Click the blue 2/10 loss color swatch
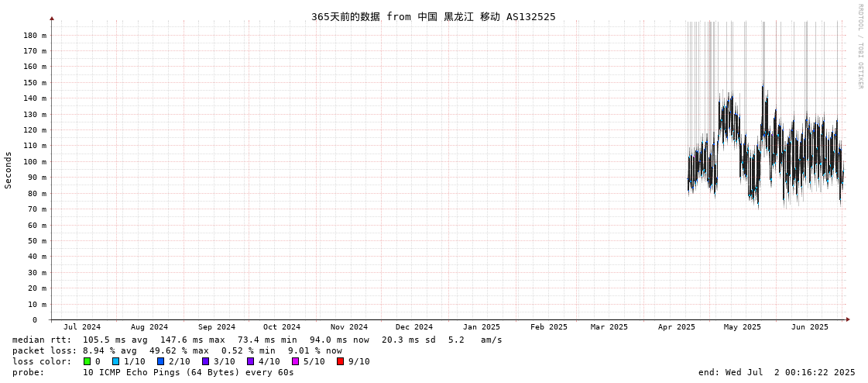 click(160, 361)
